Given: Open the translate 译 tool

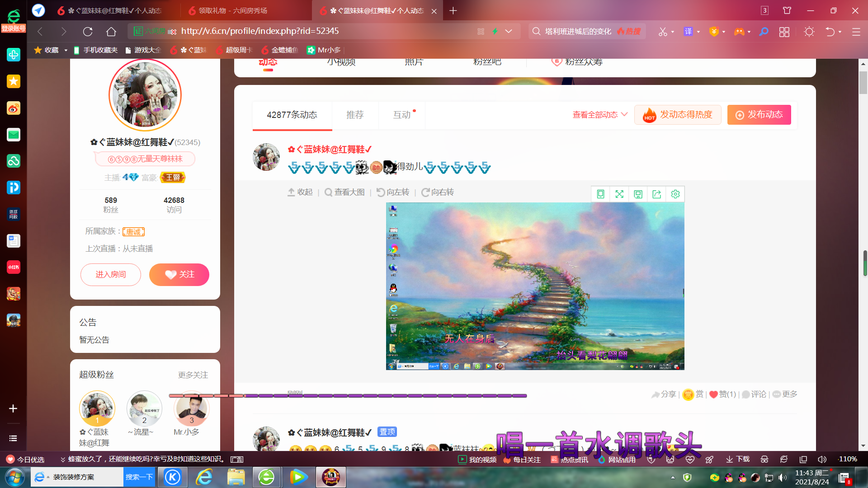Looking at the screenshot, I should tap(688, 32).
